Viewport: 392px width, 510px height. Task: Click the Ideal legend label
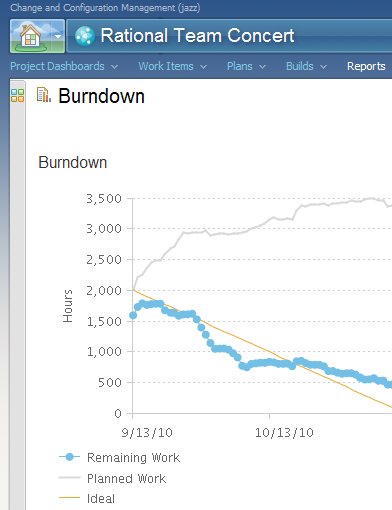pyautogui.click(x=101, y=499)
